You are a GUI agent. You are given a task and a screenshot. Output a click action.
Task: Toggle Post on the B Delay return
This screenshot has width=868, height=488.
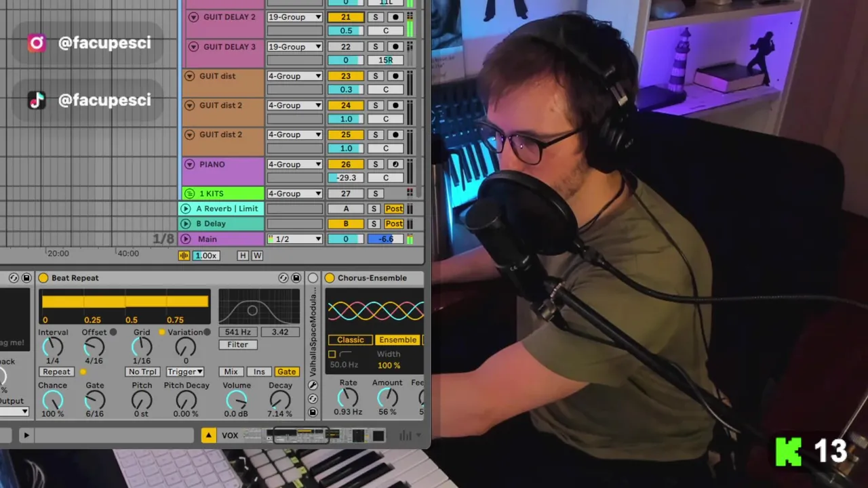pos(394,224)
